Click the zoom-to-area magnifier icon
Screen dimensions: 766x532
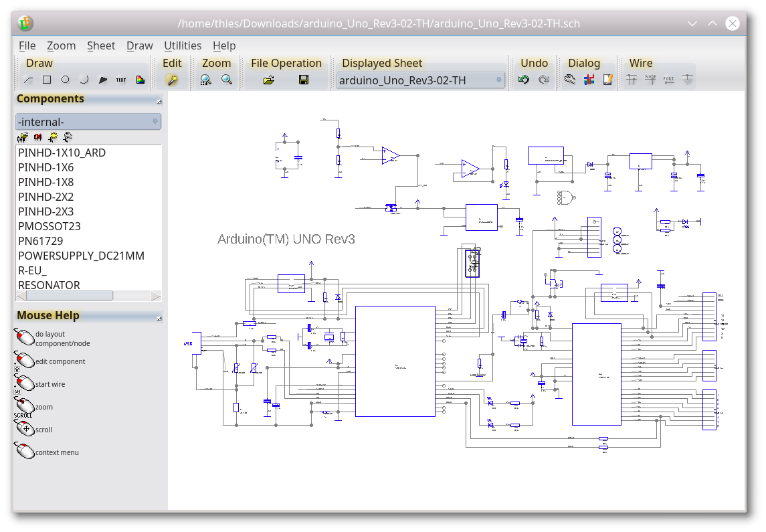(x=205, y=80)
